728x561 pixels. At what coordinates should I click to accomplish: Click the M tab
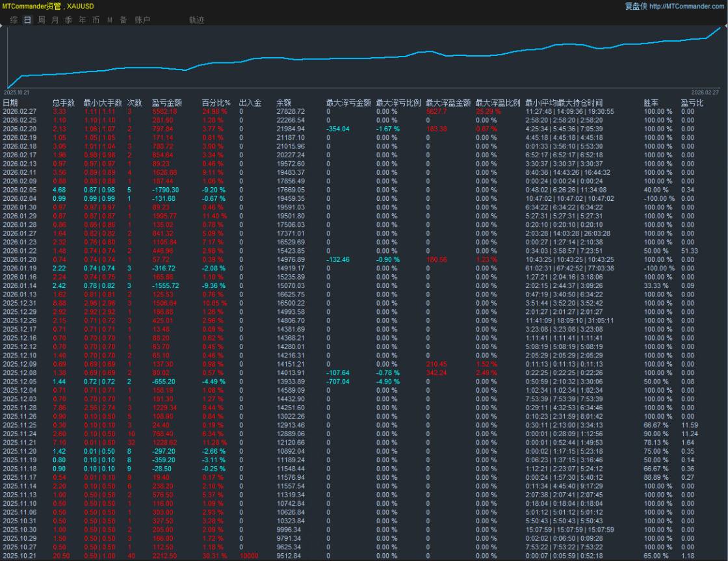coord(109,20)
